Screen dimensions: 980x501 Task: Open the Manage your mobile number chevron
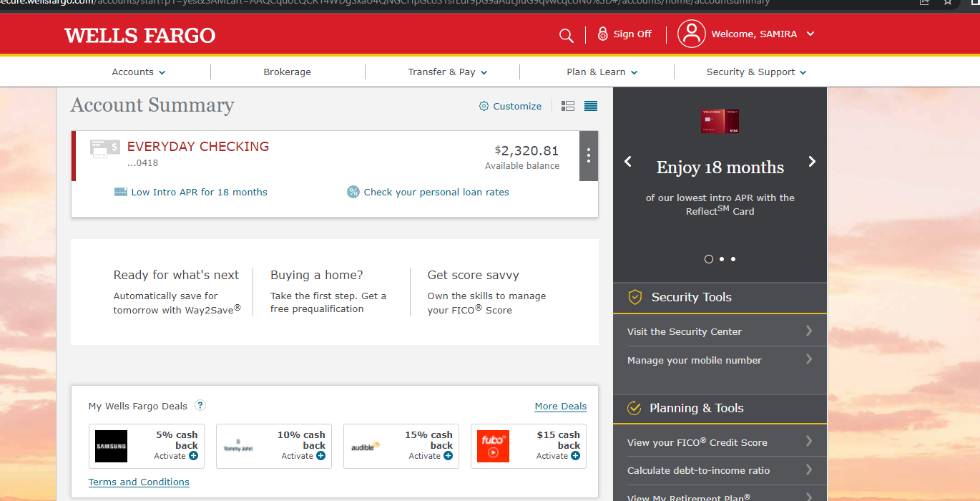tap(809, 359)
